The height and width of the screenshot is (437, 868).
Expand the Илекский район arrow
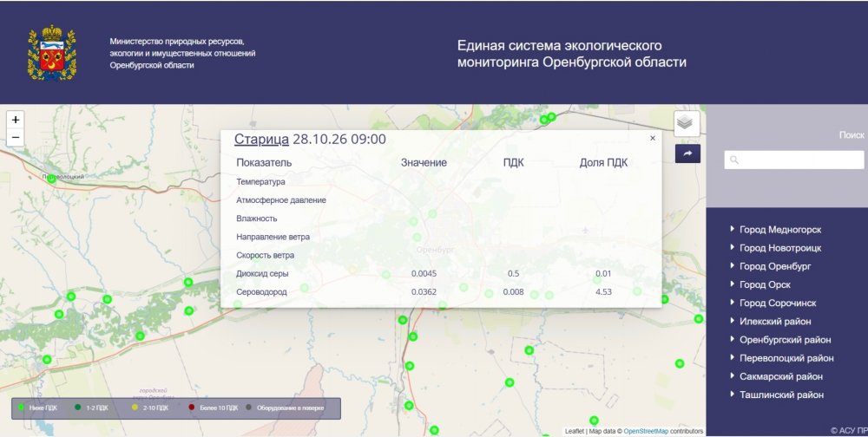coord(733,320)
